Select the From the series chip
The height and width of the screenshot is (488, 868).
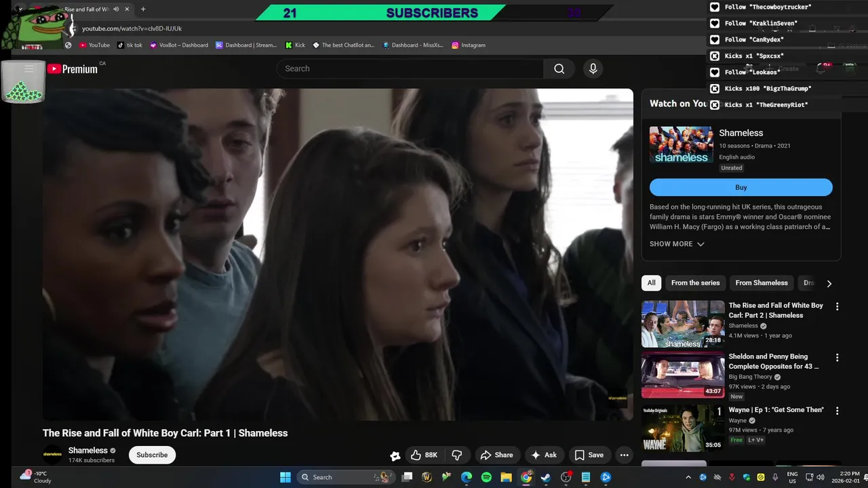[x=695, y=283]
